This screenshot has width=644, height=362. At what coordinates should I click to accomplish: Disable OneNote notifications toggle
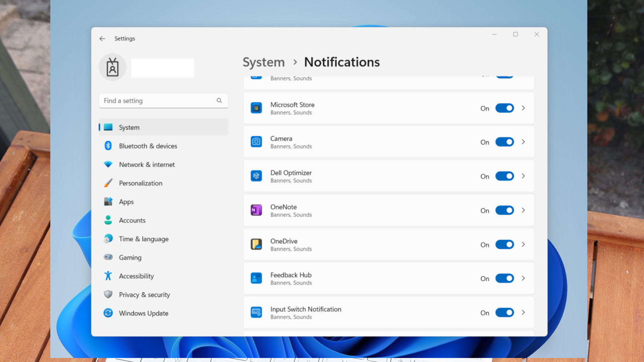[504, 210]
